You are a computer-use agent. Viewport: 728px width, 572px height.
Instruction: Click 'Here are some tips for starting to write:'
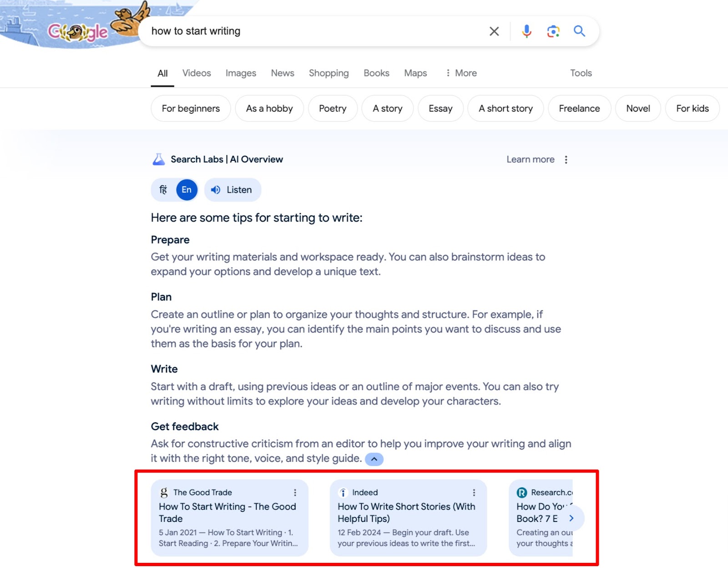coord(257,218)
